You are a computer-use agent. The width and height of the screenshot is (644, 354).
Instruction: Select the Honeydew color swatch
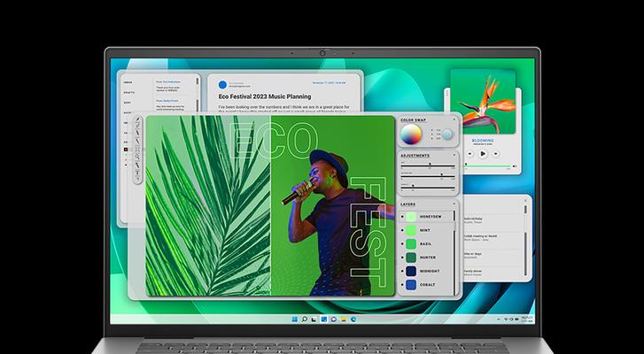point(411,217)
